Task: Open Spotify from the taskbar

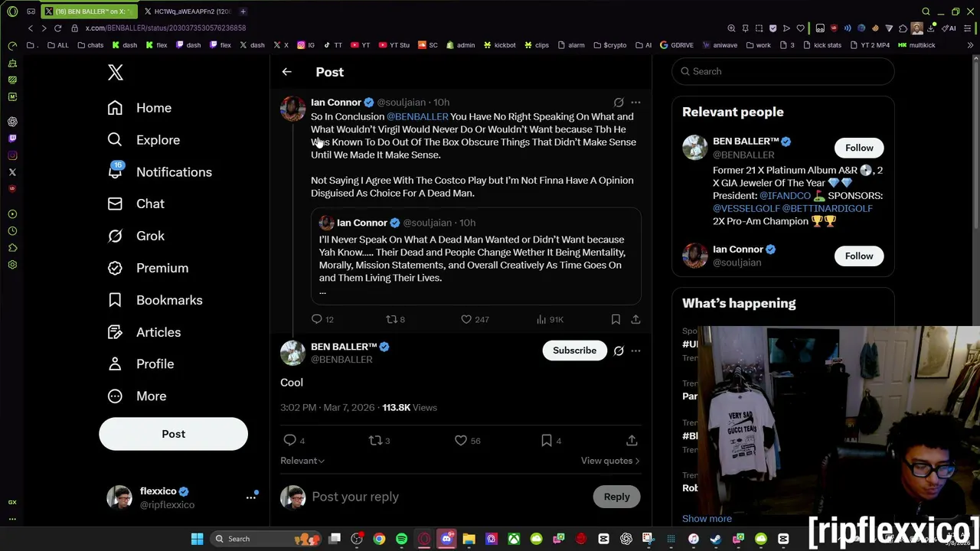Action: [x=401, y=539]
